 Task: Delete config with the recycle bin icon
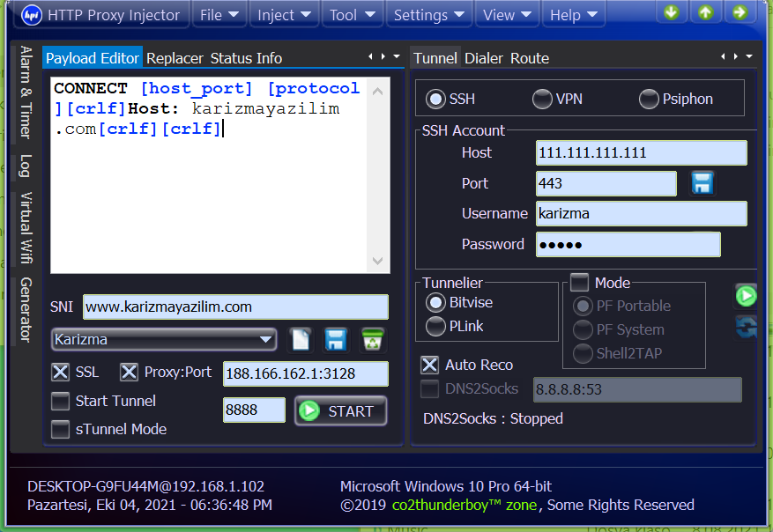pos(372,339)
